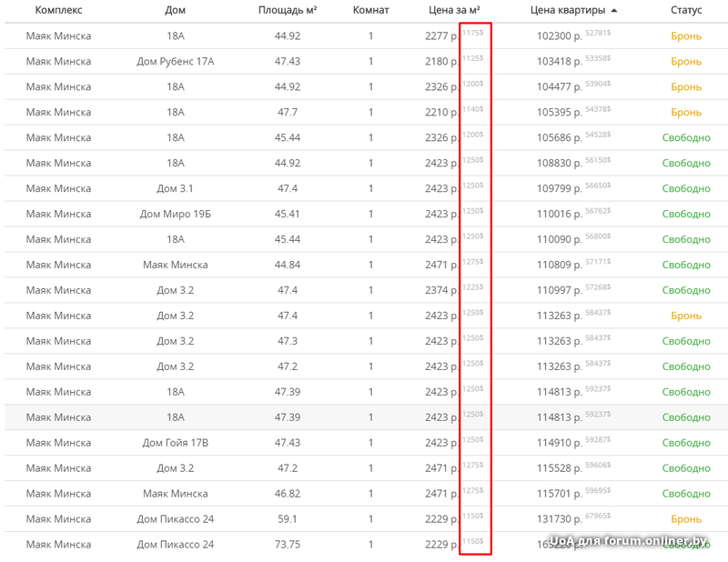Select the apartment priced 102300 р.
Image resolution: width=728 pixels, height=562 pixels.
pos(560,36)
